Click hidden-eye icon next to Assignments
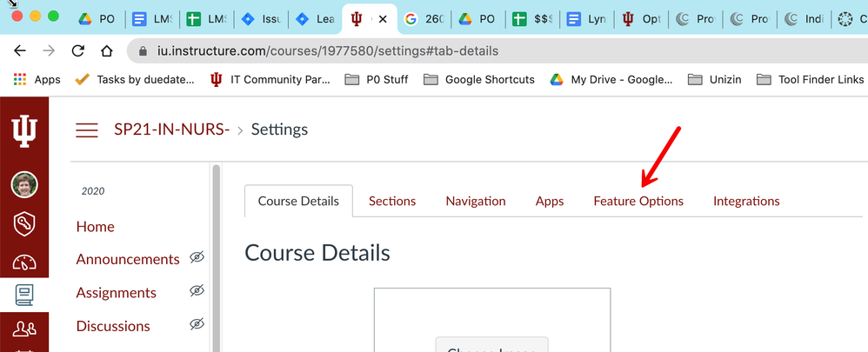This screenshot has height=352, width=868. point(197,290)
